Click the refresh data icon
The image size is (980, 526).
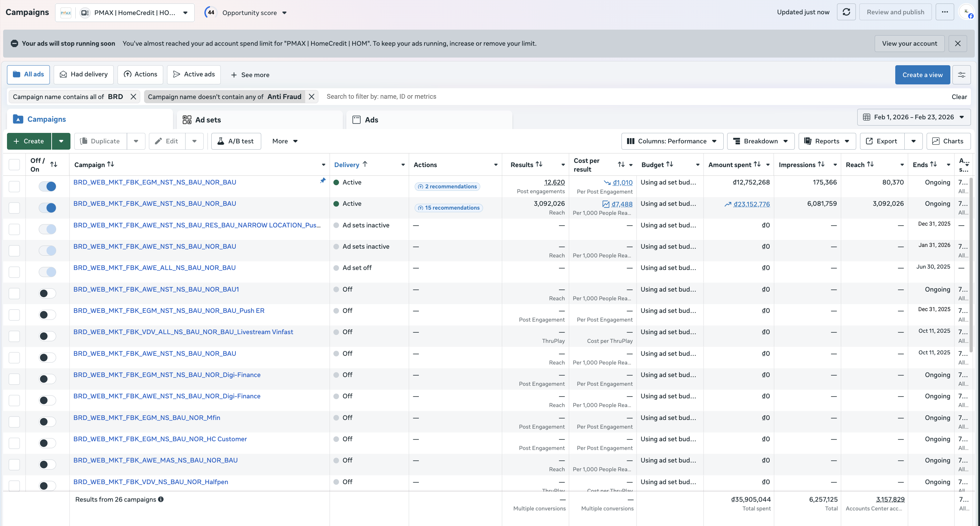[846, 12]
